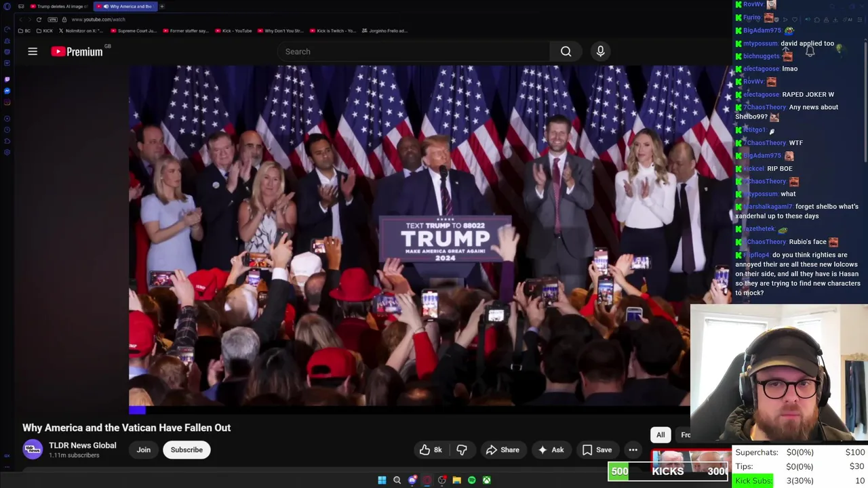
Task: Open a new browser tab
Action: (162, 6)
